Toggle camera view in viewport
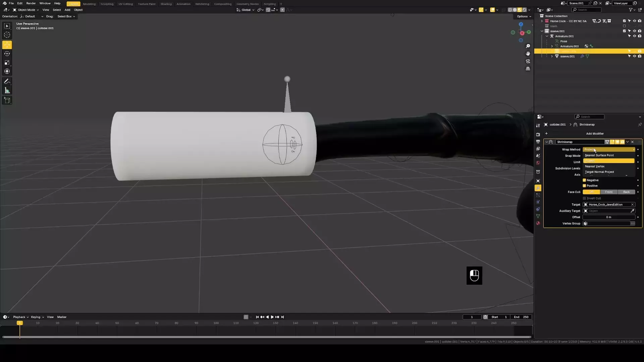Screen dimensions: 644x362 click(528, 61)
